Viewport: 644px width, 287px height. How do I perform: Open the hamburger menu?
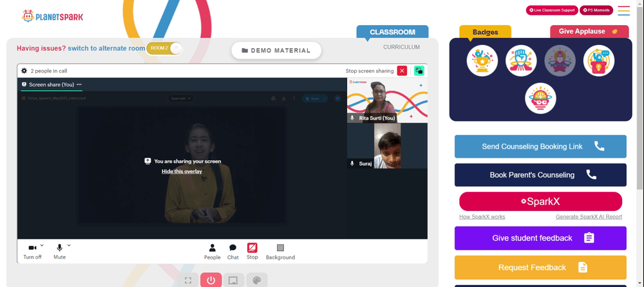(x=623, y=10)
